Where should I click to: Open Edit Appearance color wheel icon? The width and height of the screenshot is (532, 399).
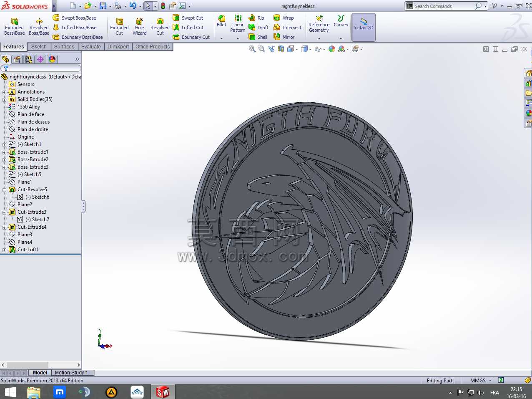pos(332,49)
